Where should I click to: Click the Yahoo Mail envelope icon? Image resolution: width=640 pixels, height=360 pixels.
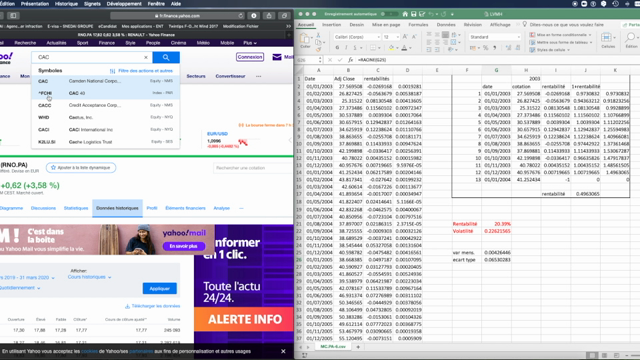click(277, 57)
